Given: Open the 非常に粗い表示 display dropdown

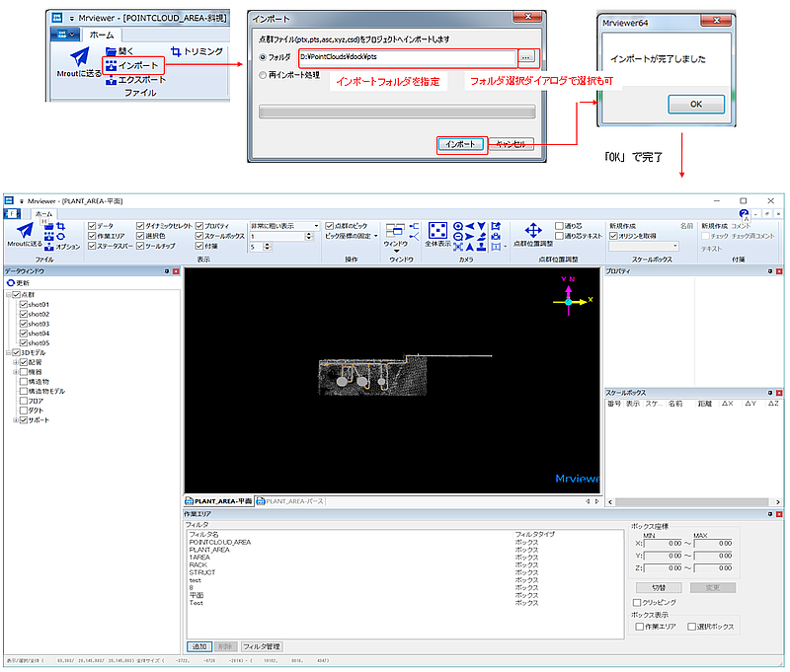Looking at the screenshot, I should [284, 226].
